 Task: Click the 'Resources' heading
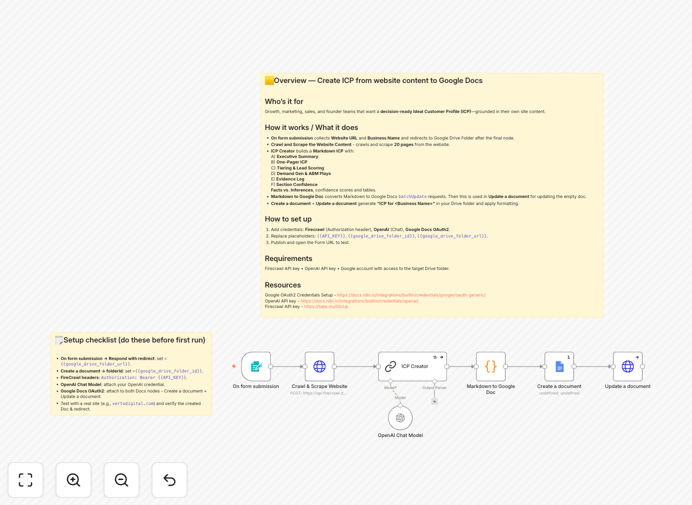pyautogui.click(x=282, y=285)
